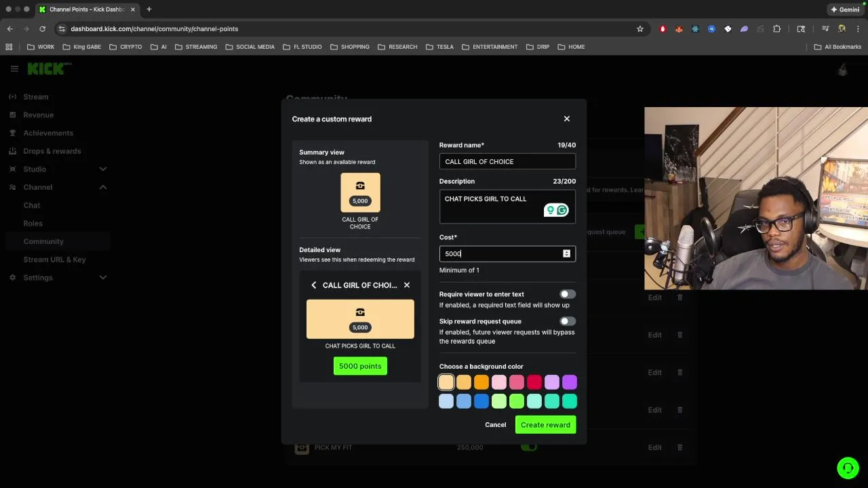868x488 pixels.
Task: Open the TESLA bookmarks folder
Action: tap(439, 47)
